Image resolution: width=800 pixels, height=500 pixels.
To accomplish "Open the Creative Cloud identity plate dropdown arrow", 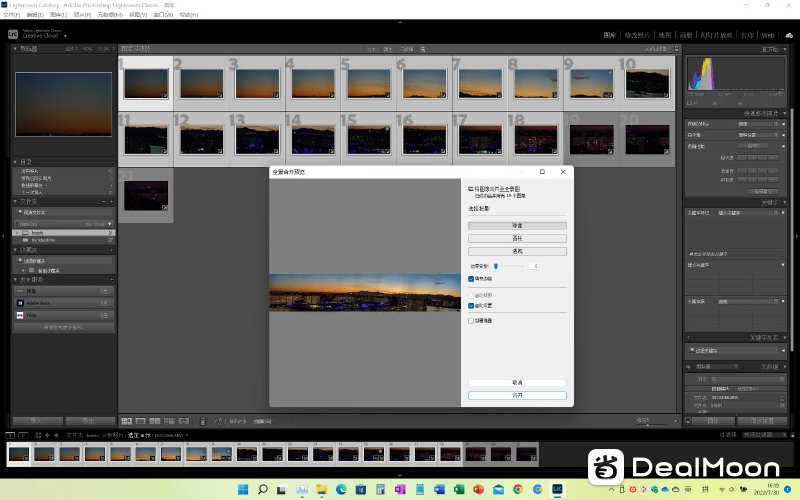I will (x=65, y=36).
